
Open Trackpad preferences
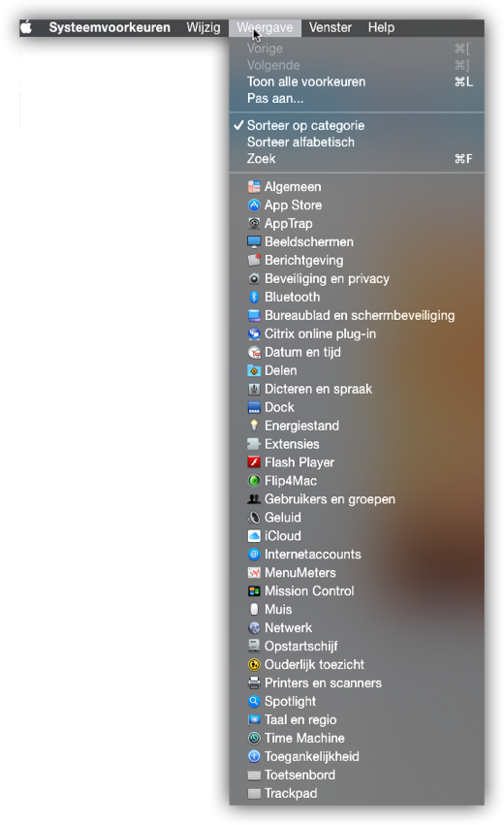[357, 793]
